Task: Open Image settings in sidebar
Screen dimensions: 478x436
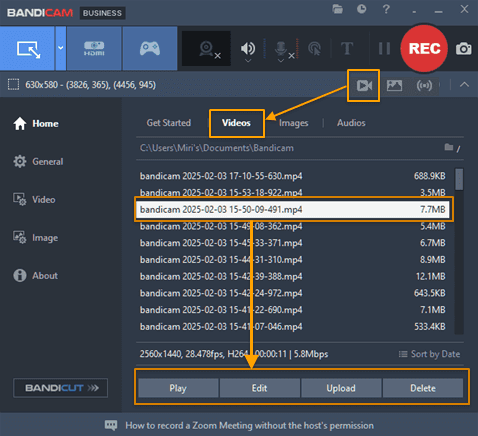Action: [x=36, y=238]
